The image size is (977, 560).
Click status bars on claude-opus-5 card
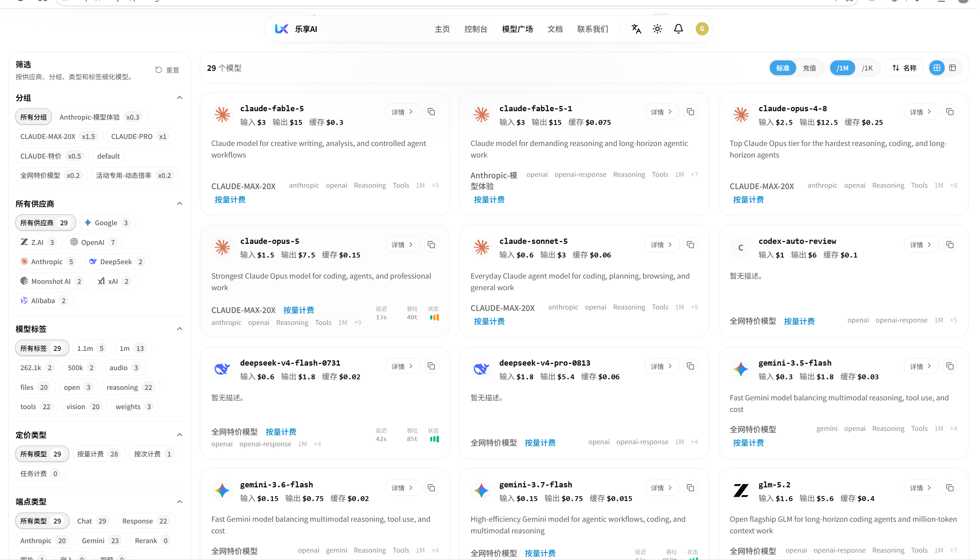pyautogui.click(x=434, y=317)
